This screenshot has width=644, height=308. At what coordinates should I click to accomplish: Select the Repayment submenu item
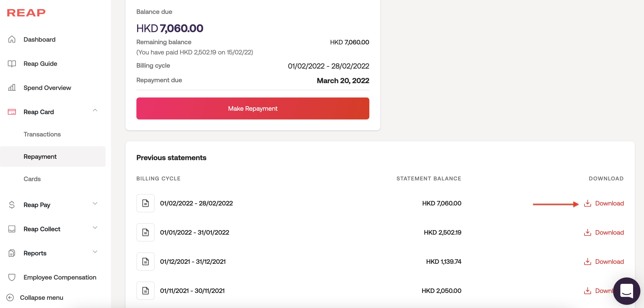click(x=40, y=157)
